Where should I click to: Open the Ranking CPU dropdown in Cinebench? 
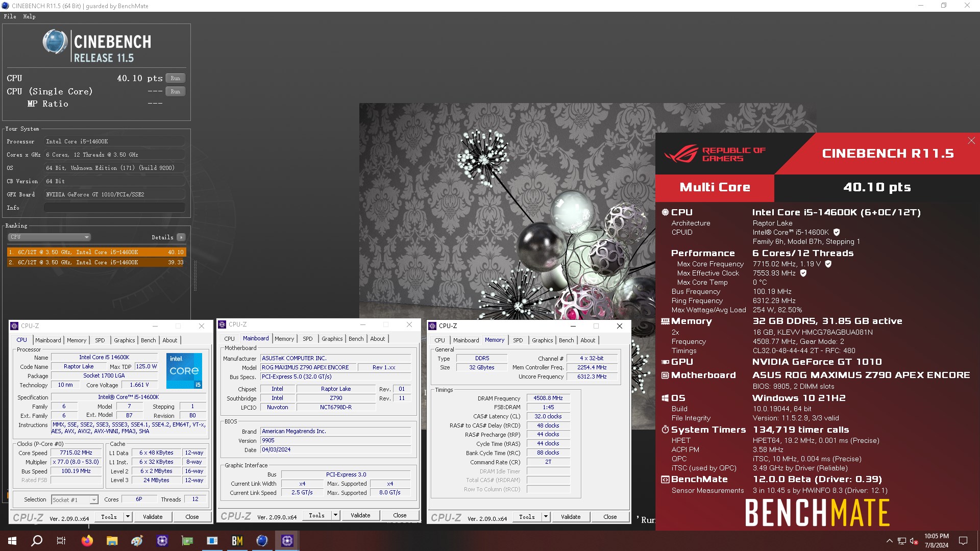tap(50, 237)
